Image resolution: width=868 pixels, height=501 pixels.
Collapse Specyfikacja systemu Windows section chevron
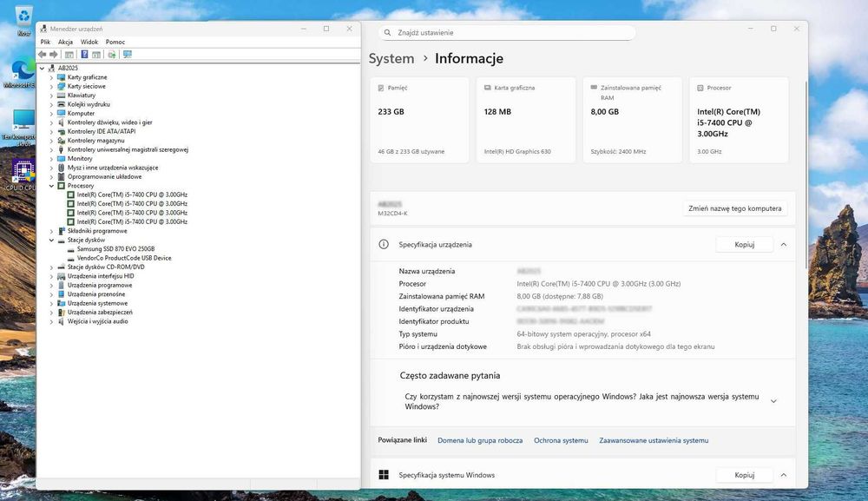(x=783, y=474)
